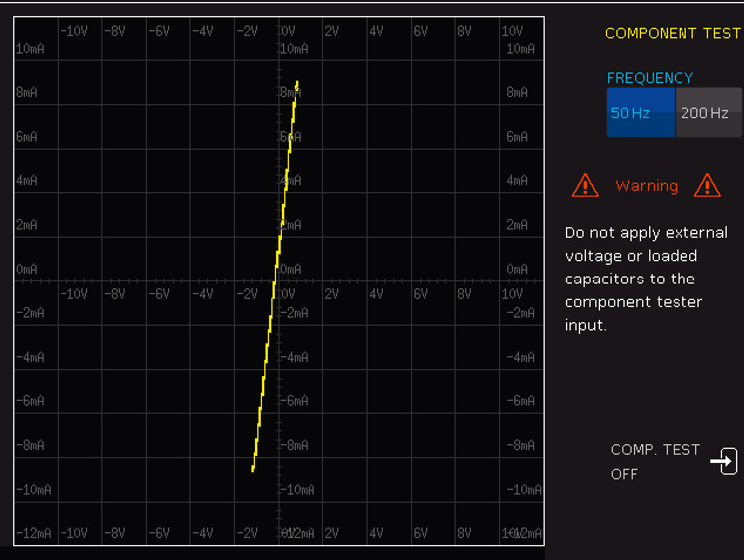Click the right-edge -6mA axis label

pyautogui.click(x=520, y=401)
